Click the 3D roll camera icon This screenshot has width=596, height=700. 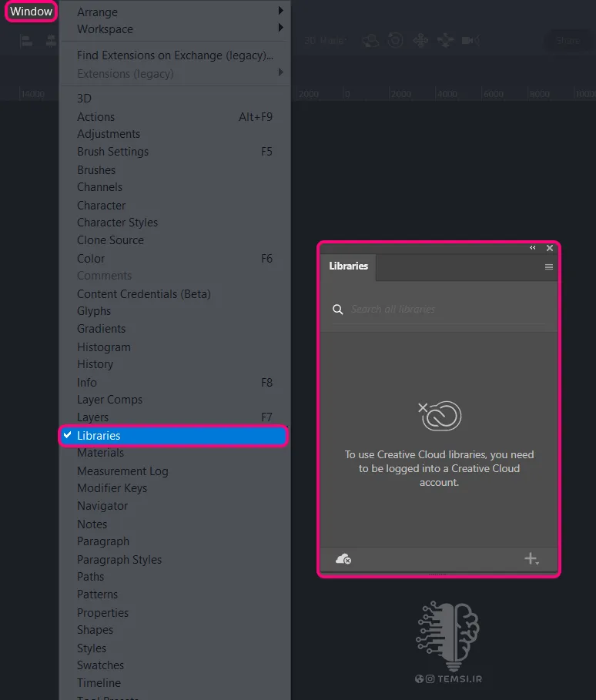[x=395, y=41]
